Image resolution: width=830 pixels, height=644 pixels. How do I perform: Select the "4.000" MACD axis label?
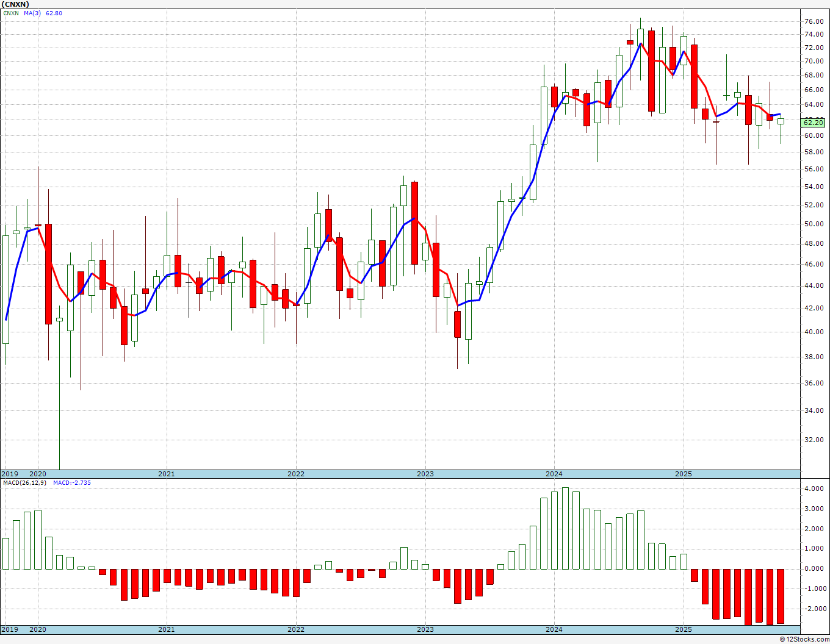(x=815, y=489)
